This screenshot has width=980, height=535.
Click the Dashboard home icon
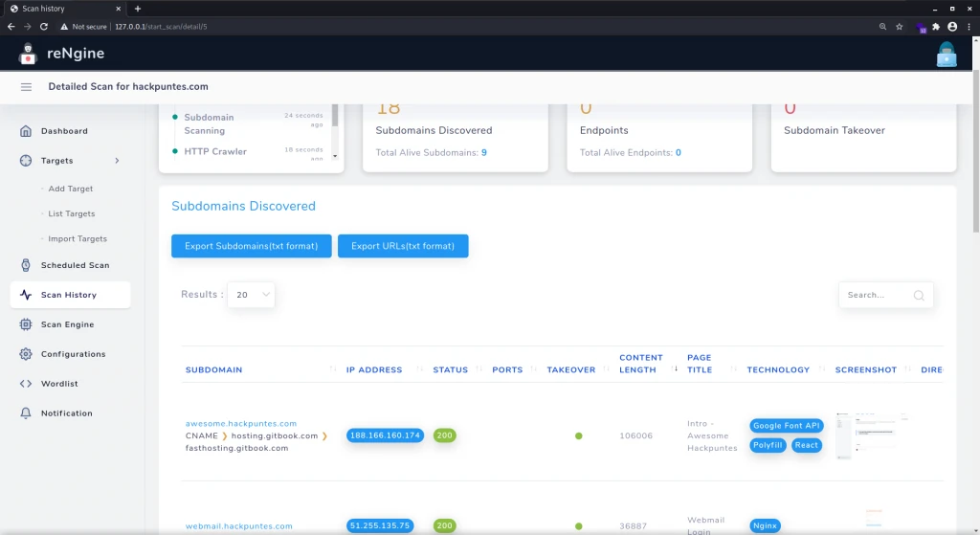pyautogui.click(x=26, y=131)
